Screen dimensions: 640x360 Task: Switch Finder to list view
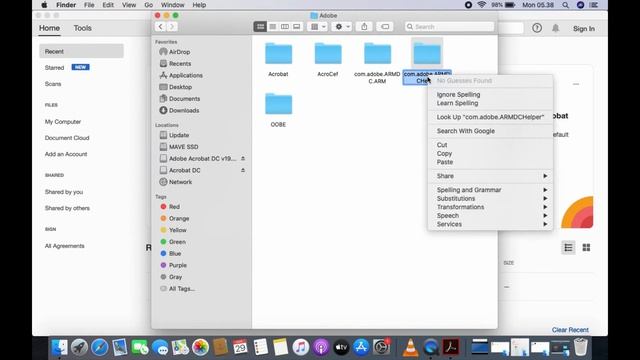coord(273,27)
